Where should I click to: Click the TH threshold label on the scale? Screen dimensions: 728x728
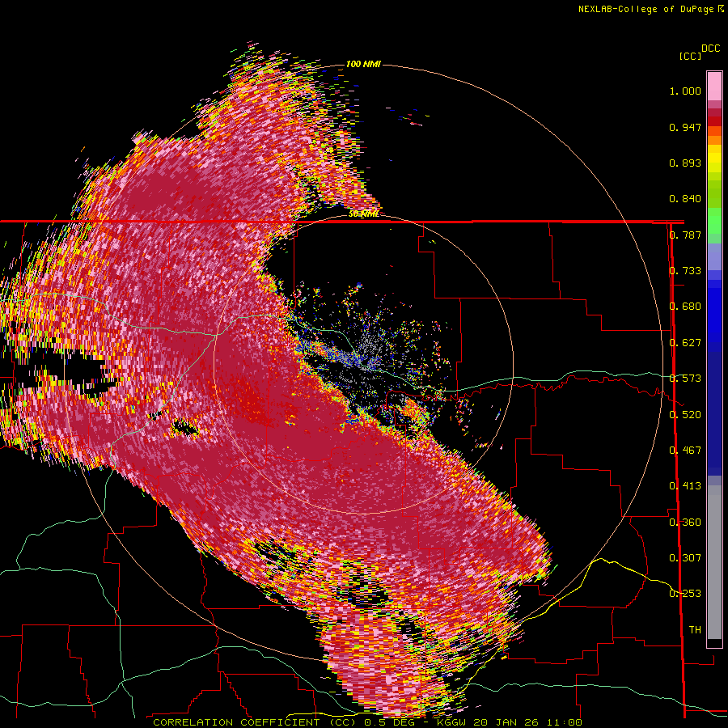coord(695,630)
